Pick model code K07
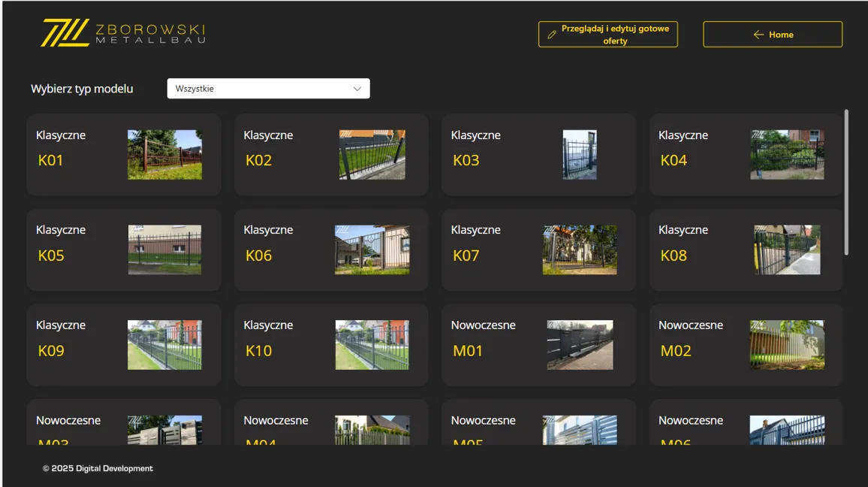 pyautogui.click(x=466, y=256)
